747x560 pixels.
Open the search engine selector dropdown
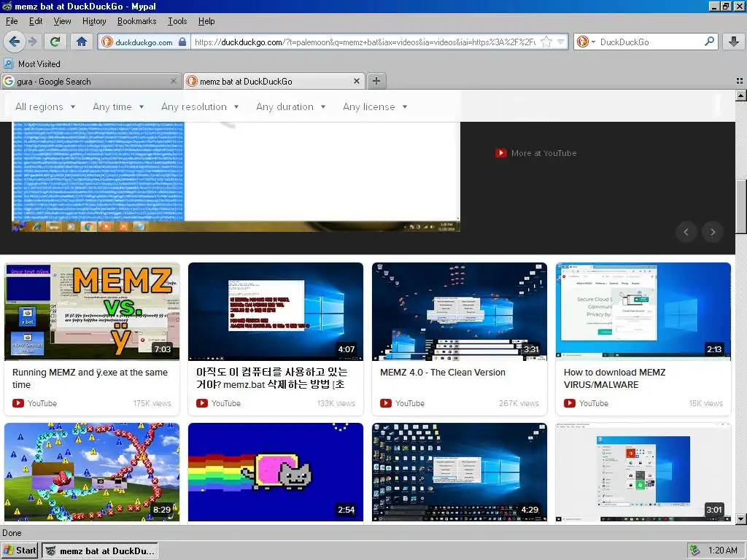point(586,42)
